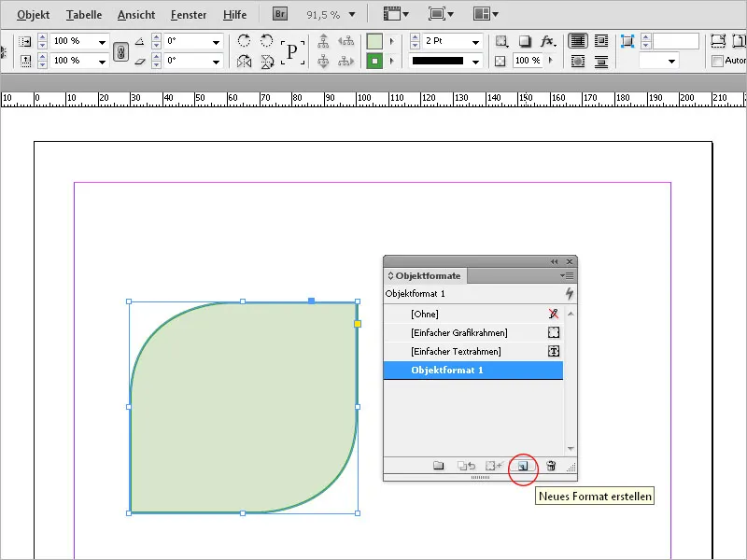Click the create new style group folder icon
747x560 pixels.
tap(438, 466)
